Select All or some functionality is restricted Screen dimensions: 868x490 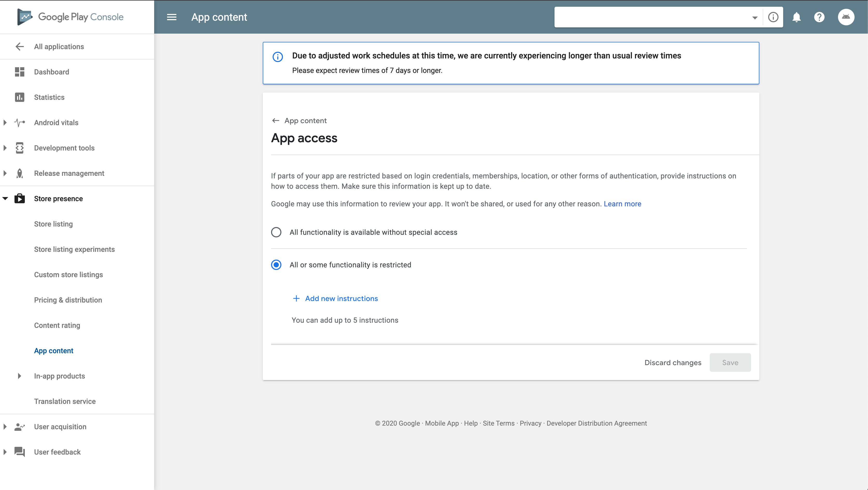point(276,265)
